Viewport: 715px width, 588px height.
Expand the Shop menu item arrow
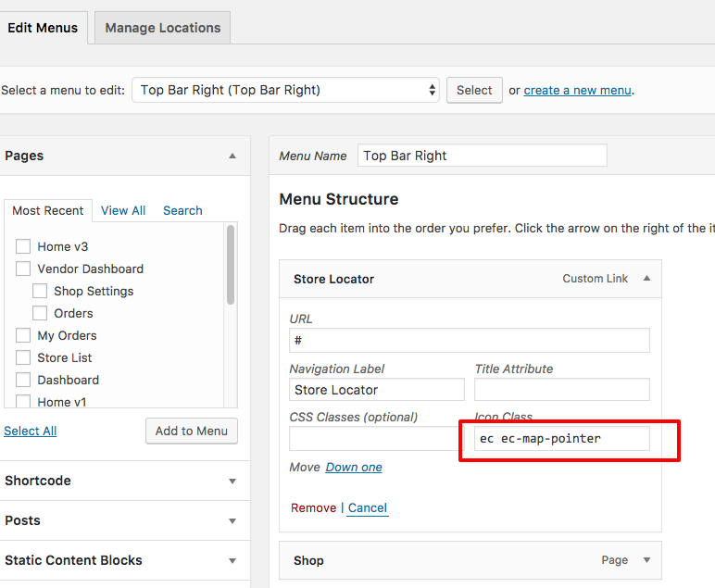(x=646, y=560)
